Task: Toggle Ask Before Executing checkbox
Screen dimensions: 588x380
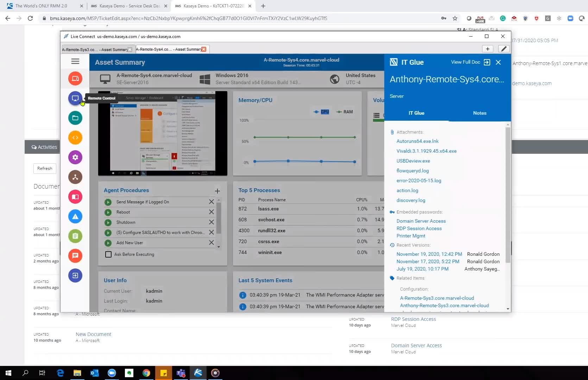Action: click(108, 254)
